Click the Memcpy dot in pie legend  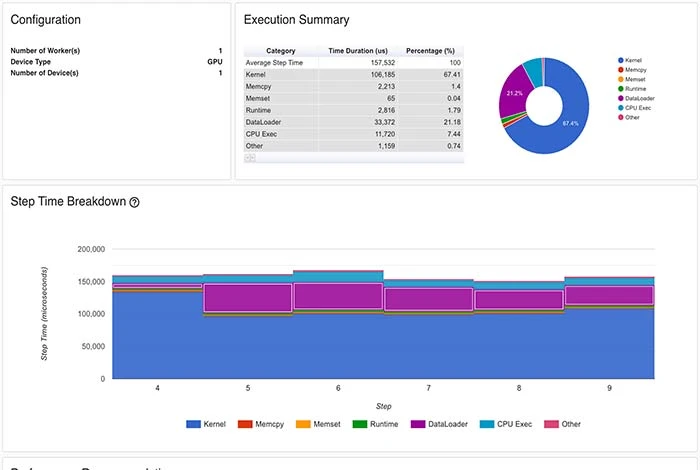(621, 70)
